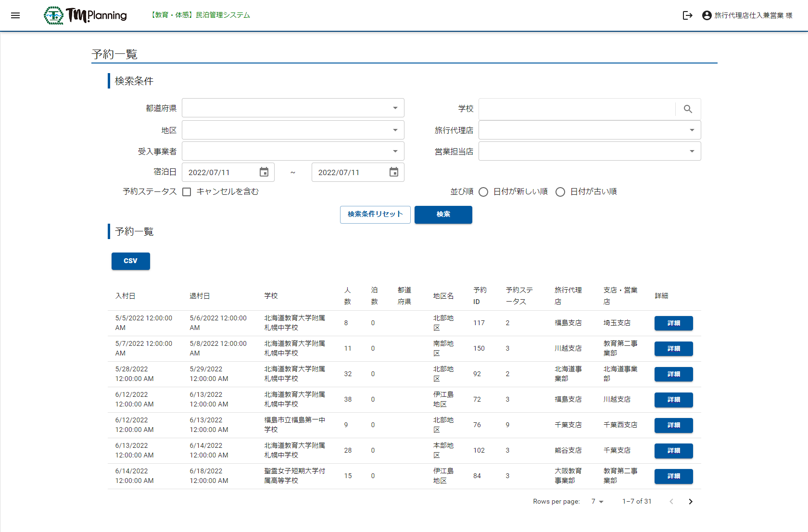Click the 予約ID column header
Viewport: 808px width, 532px height.
[x=480, y=296]
